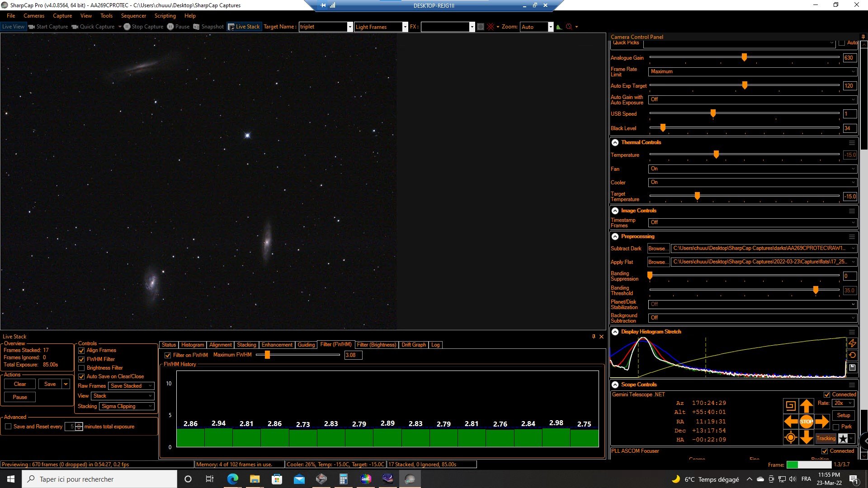This screenshot has height=488, width=868.
Task: Toggle the Gemini Telescope Connected checkbox
Action: 827,394
